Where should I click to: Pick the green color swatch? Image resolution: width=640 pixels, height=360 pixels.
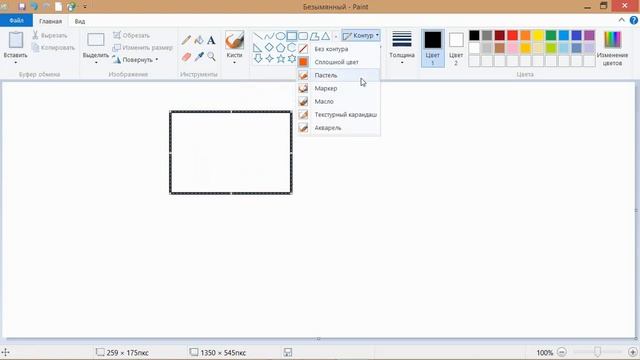coord(551,36)
